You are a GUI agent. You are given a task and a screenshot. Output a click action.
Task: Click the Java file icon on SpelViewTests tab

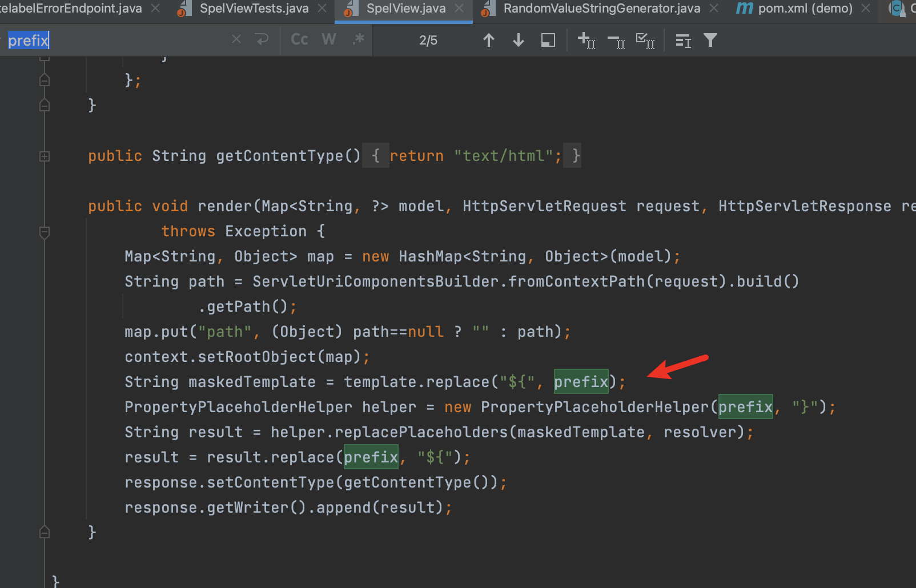pos(183,9)
